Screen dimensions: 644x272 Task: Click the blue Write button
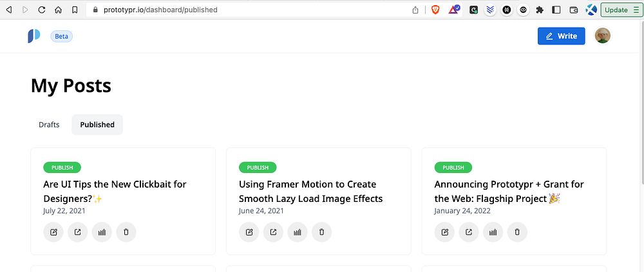point(561,36)
